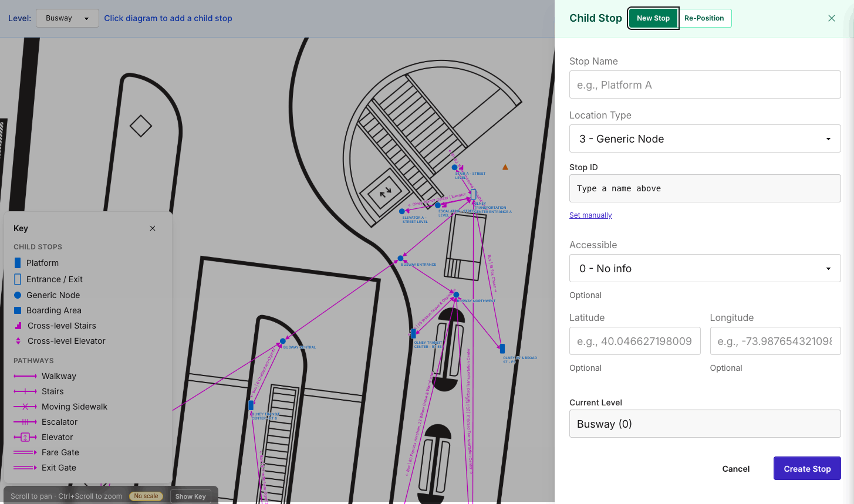Click the Olney Av & Broad St platform marker

[x=502, y=349]
